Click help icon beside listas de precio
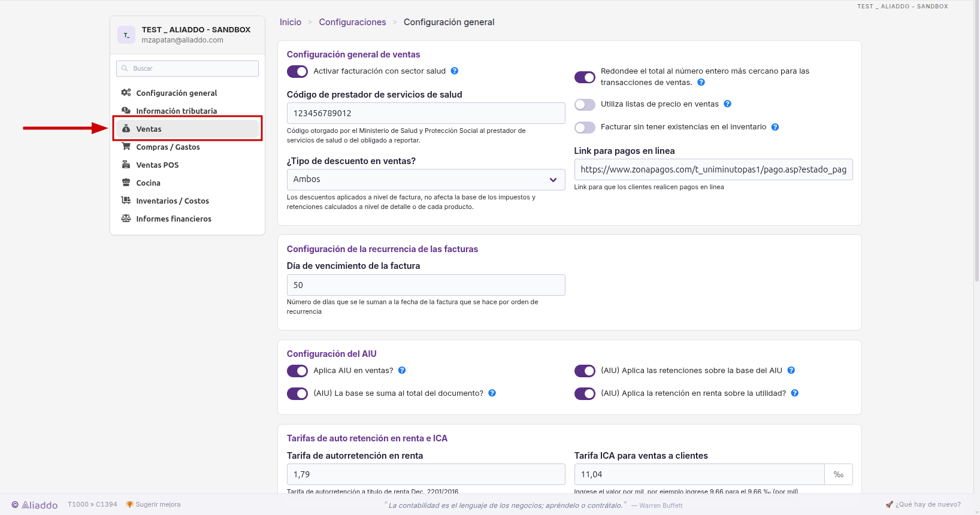980x515 pixels. [x=728, y=104]
